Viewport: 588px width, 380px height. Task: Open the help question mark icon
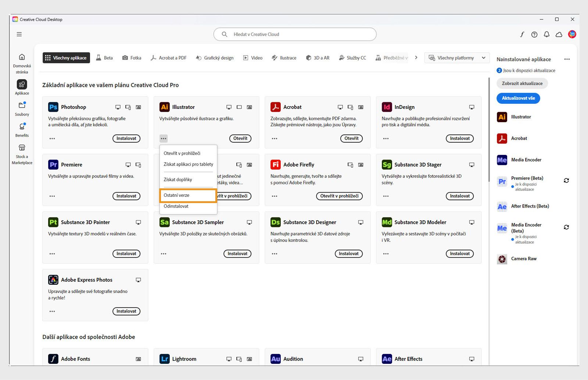(x=534, y=34)
